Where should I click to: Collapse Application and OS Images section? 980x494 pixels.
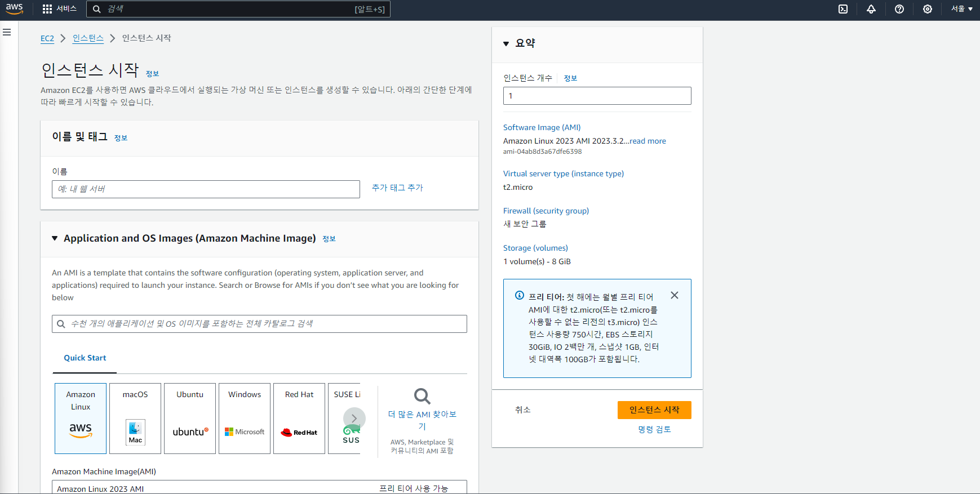55,238
